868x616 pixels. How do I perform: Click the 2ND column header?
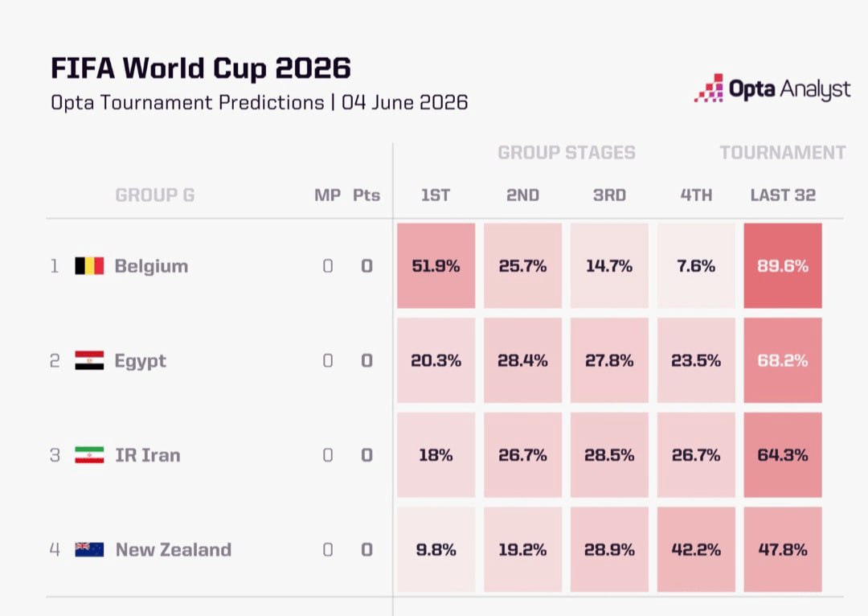[522, 195]
